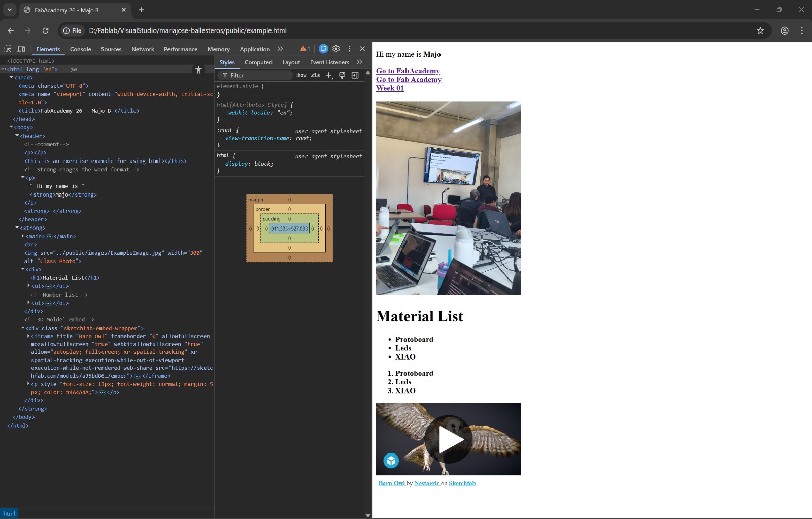This screenshot has width=812, height=519.
Task: Open accessibility badge on html element row
Action: pyautogui.click(x=198, y=70)
